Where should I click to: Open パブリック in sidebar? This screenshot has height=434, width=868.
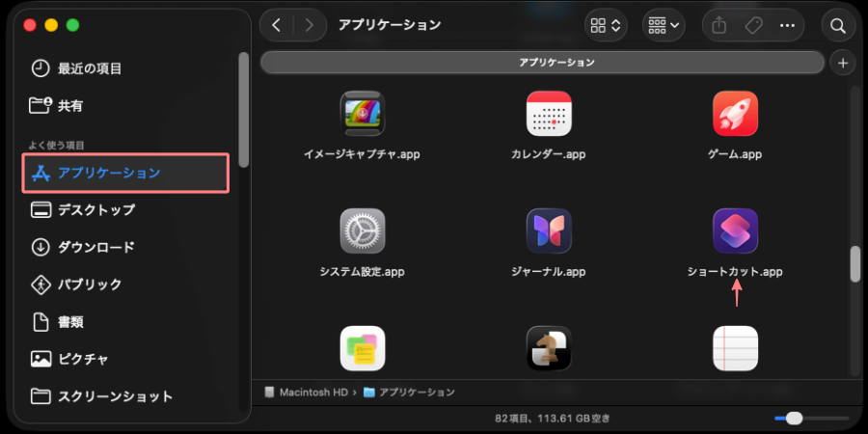(125, 285)
